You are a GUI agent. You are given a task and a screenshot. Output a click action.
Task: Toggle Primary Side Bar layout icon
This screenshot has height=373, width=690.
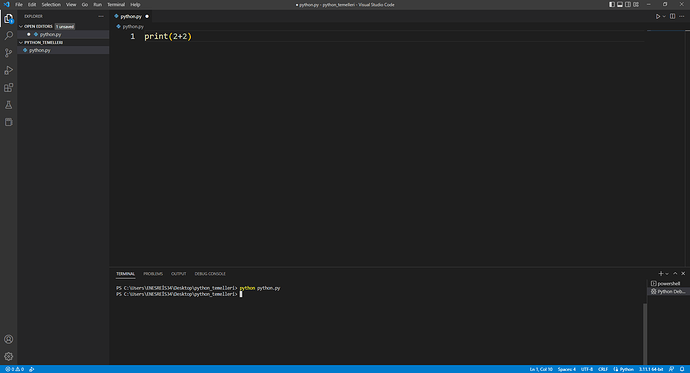pos(612,4)
